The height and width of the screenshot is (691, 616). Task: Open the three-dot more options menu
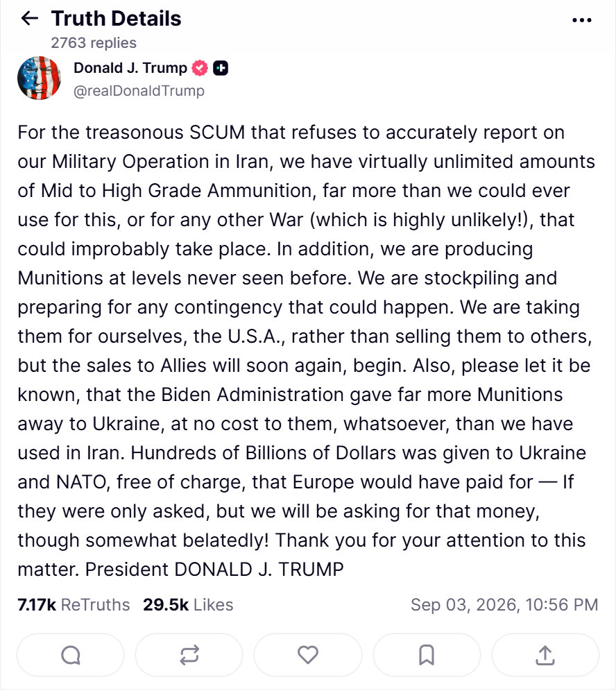coord(581,20)
